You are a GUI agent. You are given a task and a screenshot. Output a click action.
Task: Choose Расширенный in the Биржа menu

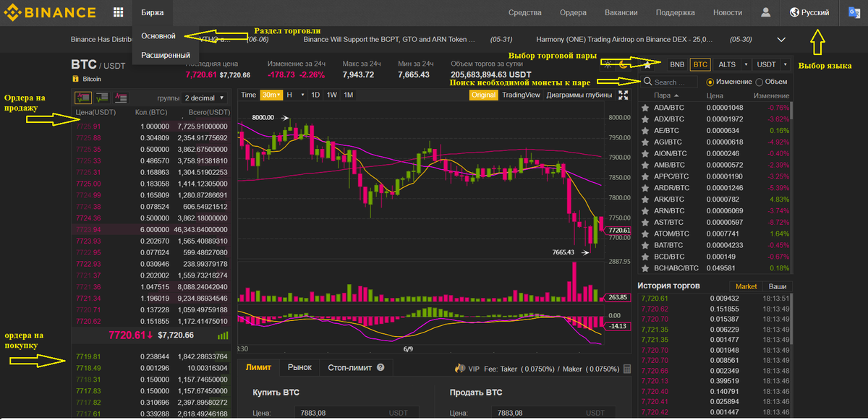click(166, 55)
